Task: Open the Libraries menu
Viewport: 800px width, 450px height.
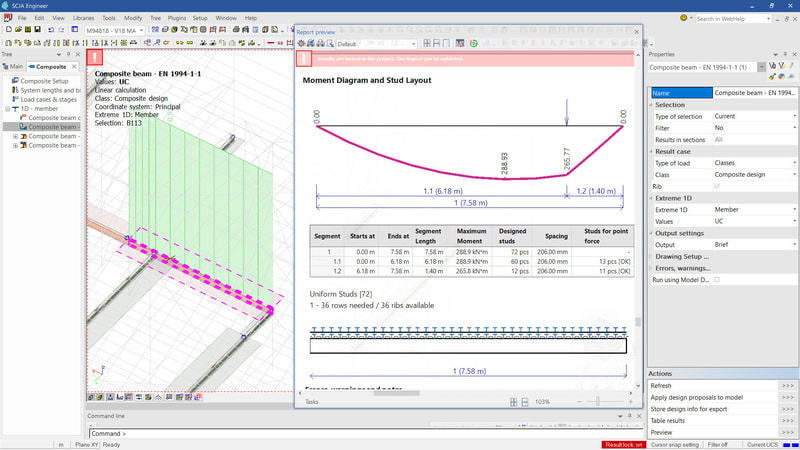Action: pos(83,18)
